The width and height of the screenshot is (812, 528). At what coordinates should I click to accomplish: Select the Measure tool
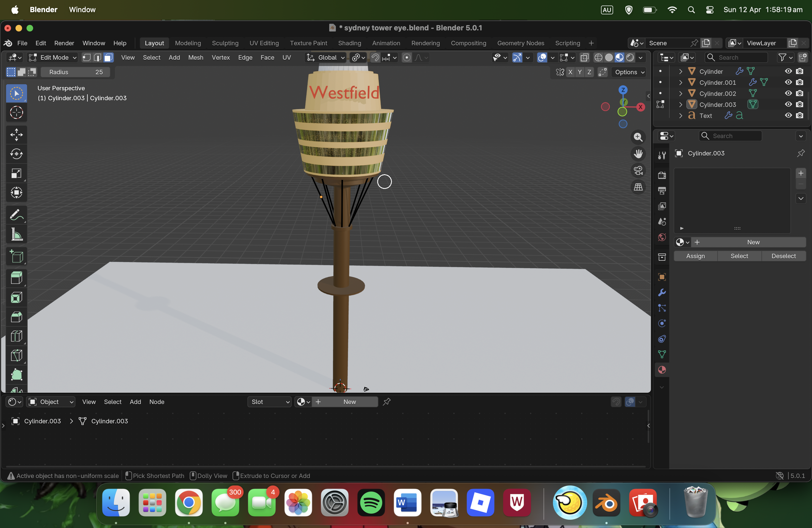[x=16, y=235]
